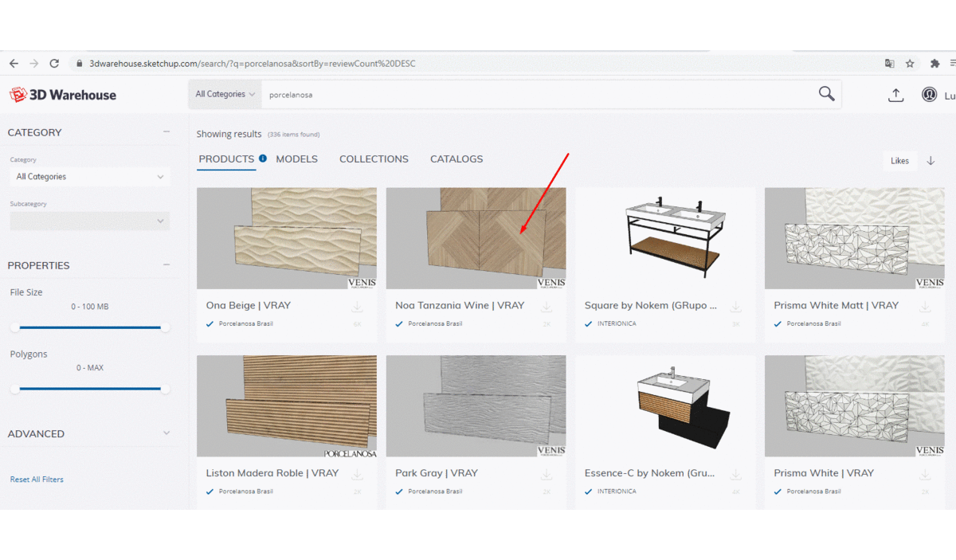Screen dimensions: 956x560
Task: Click the browser address bar URL
Action: (252, 64)
